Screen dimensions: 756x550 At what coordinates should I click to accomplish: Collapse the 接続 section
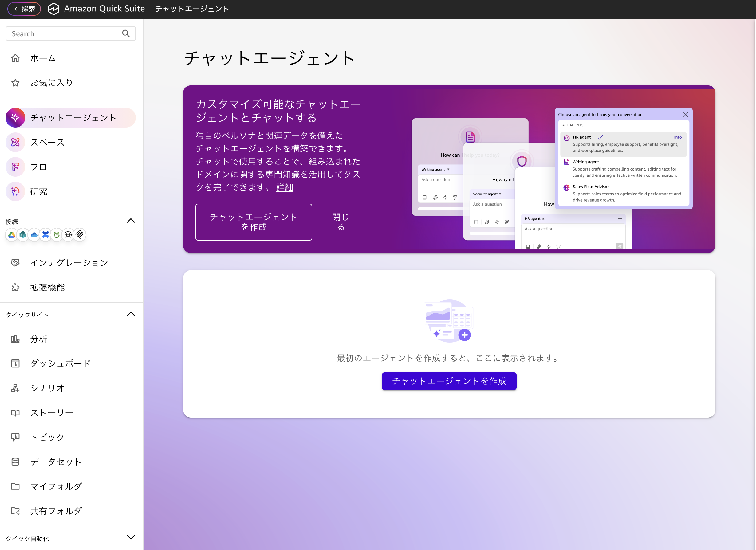[131, 221]
